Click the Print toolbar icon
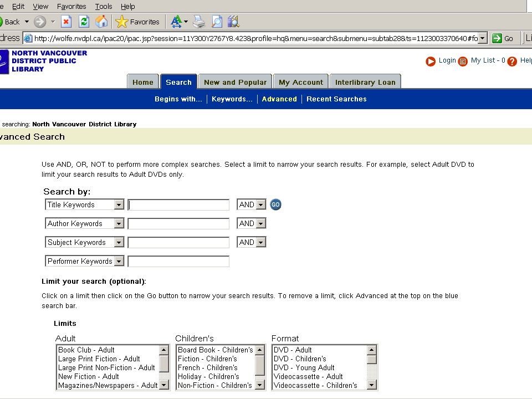 coord(199,22)
